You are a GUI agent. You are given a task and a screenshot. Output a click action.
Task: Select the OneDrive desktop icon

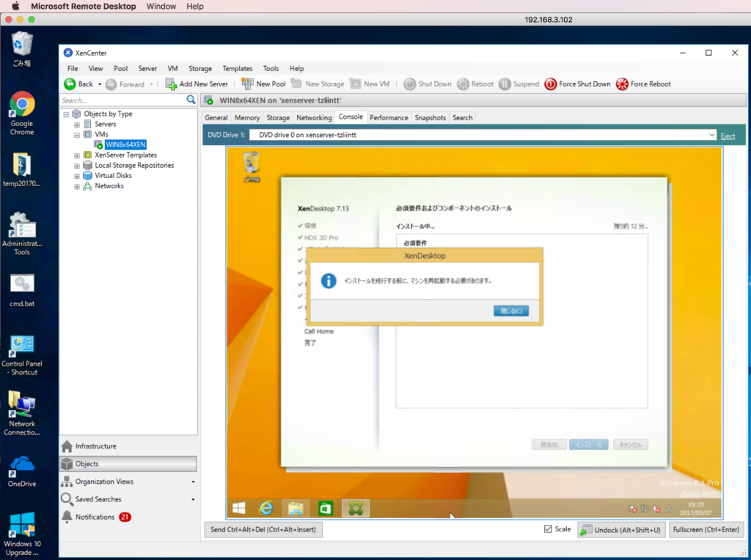pyautogui.click(x=22, y=471)
